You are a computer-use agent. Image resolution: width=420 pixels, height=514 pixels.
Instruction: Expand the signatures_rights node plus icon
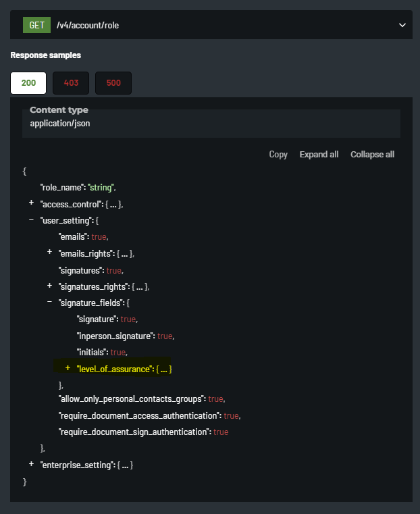pyautogui.click(x=49, y=286)
